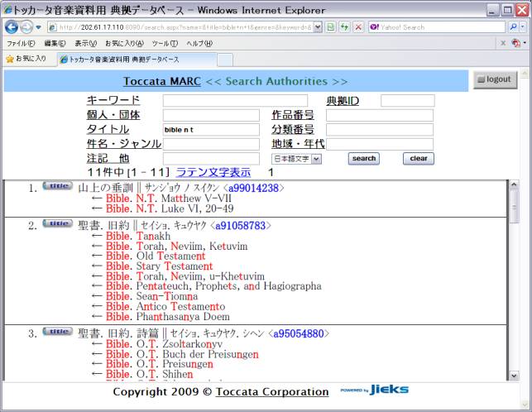The width and height of the screenshot is (532, 412).
Task: Click the 注記 他 input field
Action: (x=211, y=159)
